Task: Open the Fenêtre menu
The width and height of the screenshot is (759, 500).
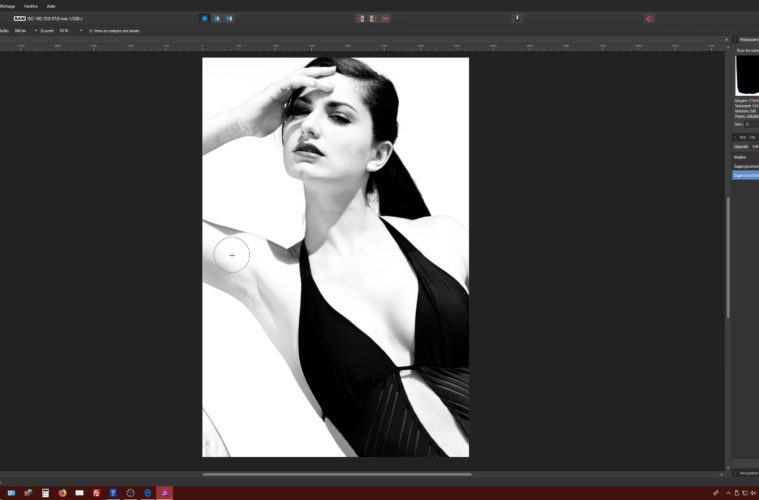Action: tap(30, 6)
